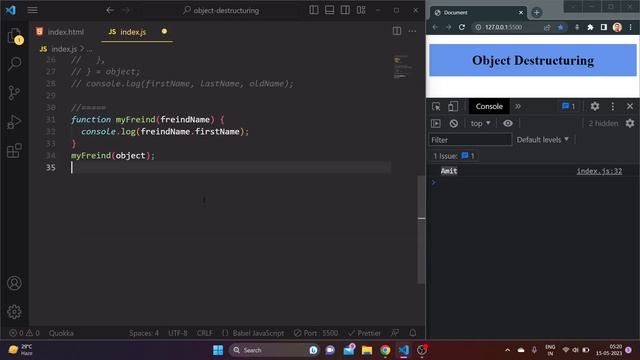Viewport: 640px width, 360px height.
Task: Activate the DevTools inspect element picker
Action: (x=436, y=107)
